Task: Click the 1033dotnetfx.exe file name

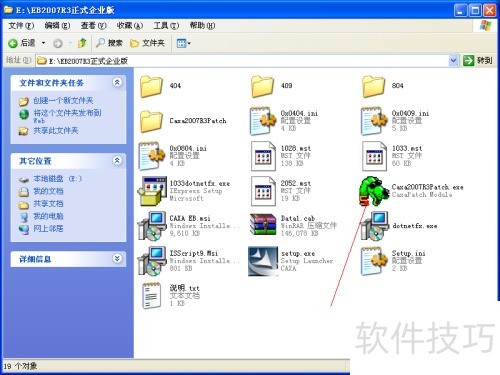Action: click(x=200, y=183)
